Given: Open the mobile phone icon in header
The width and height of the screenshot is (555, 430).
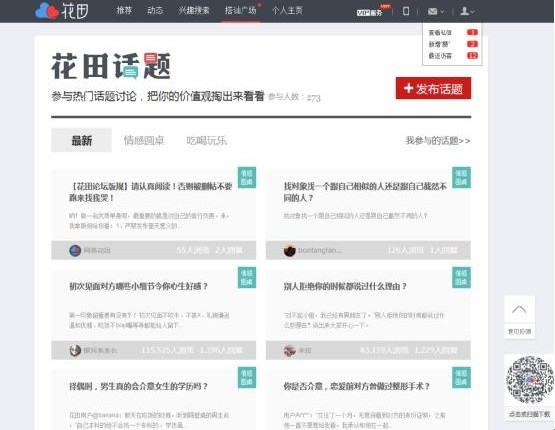Looking at the screenshot, I should point(406,11).
